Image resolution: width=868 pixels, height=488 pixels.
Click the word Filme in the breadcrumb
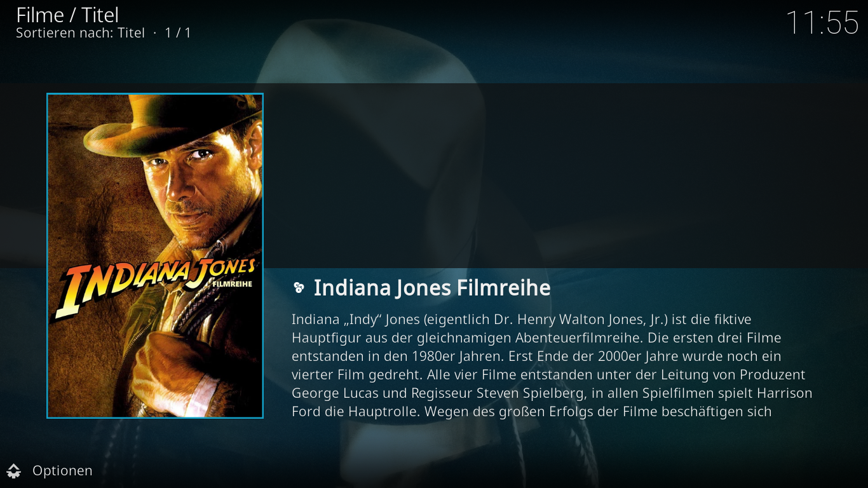pos(40,15)
